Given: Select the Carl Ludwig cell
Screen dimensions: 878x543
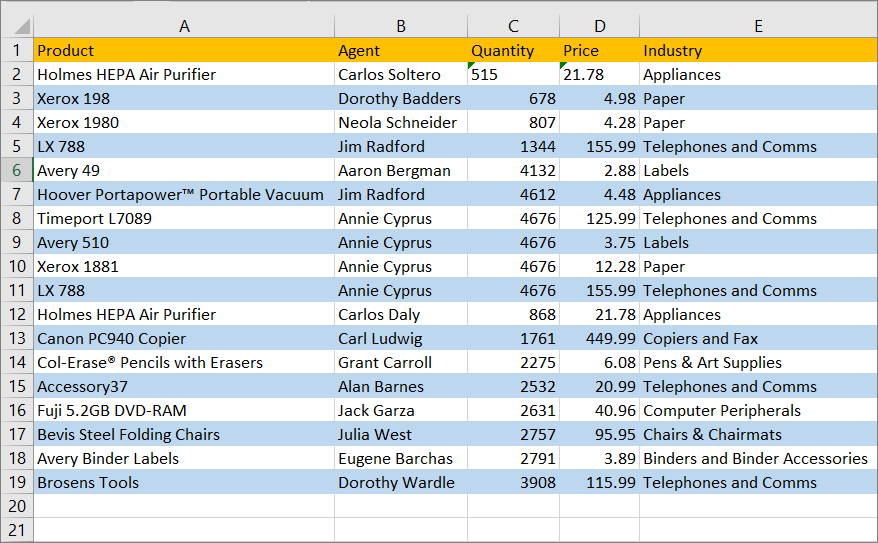Looking at the screenshot, I should (x=401, y=338).
